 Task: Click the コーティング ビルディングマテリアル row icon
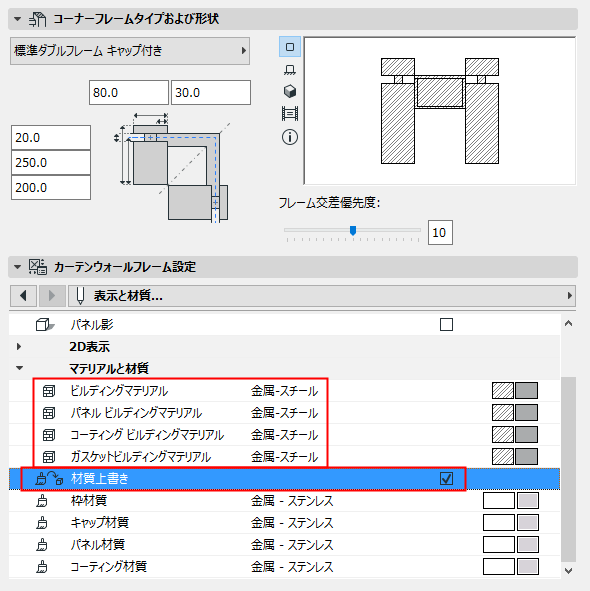(x=49, y=435)
